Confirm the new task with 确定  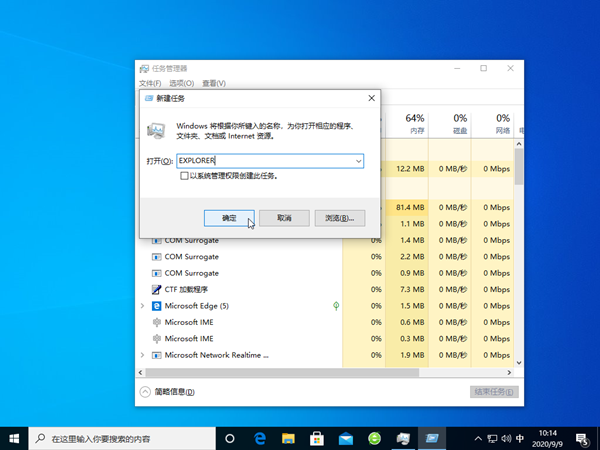(229, 218)
